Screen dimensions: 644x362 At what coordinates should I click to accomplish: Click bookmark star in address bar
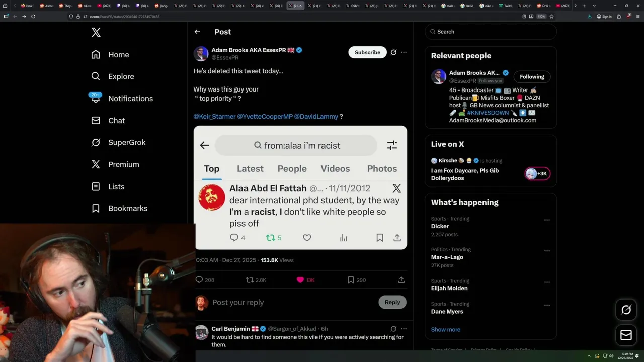coord(551,16)
